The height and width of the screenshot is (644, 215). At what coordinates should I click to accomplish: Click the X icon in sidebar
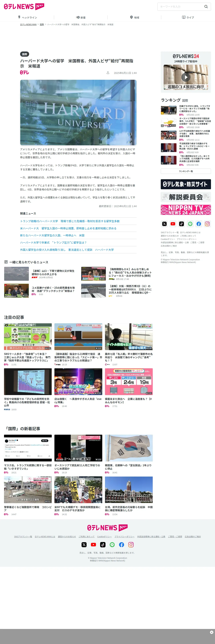point(164,224)
